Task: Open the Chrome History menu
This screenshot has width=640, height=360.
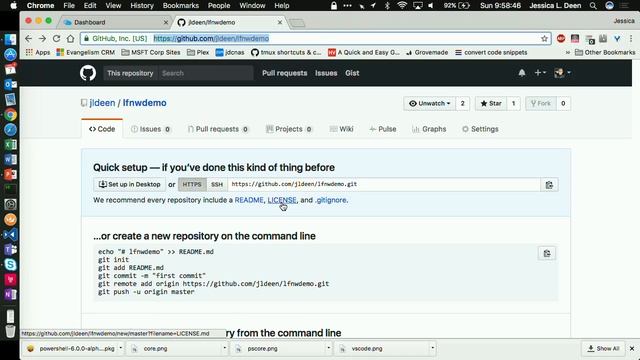Action: [142, 5]
